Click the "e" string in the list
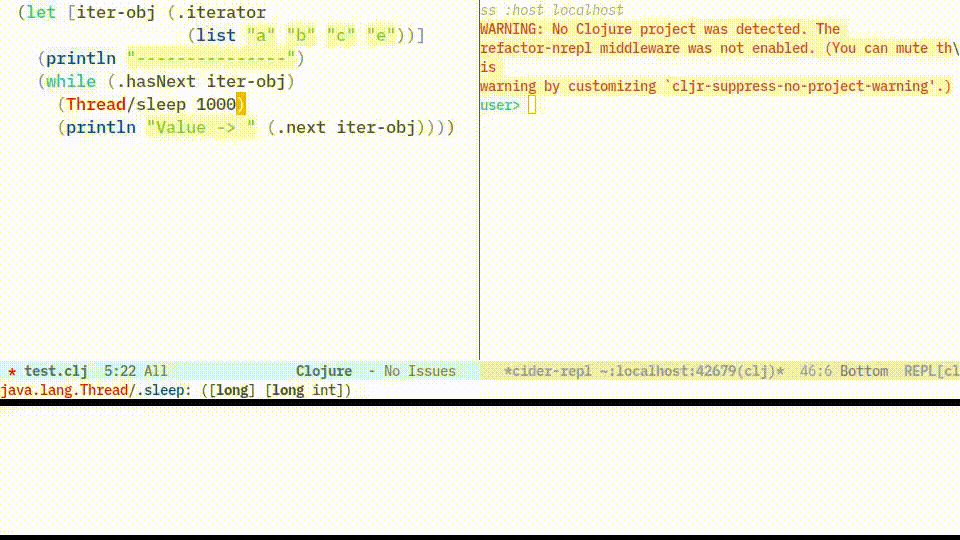960x540 pixels. pyautogui.click(x=381, y=36)
